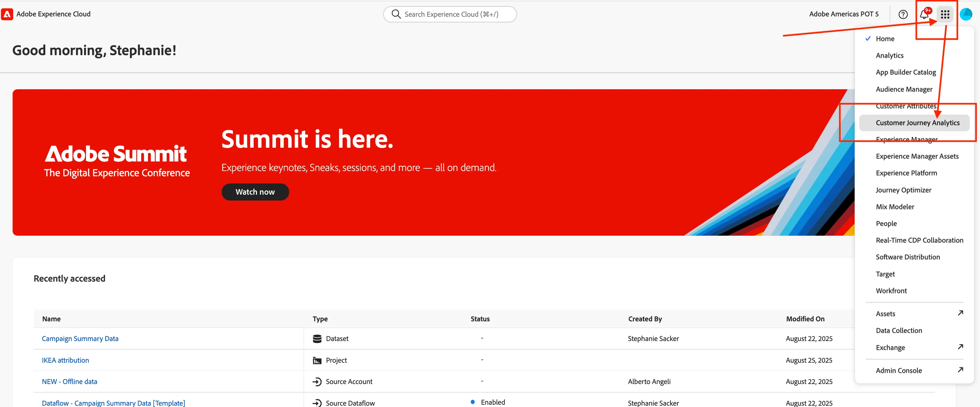Sort by the Modified On column header

(805, 319)
